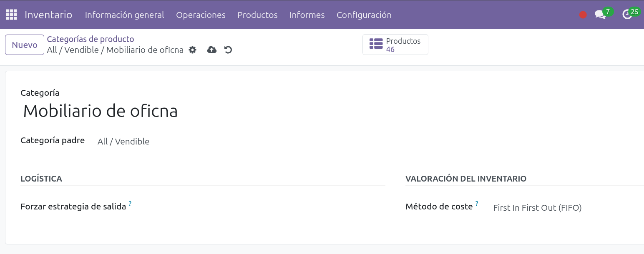Image resolution: width=644 pixels, height=254 pixels.
Task: Select Información general in the top menu
Action: click(x=124, y=15)
